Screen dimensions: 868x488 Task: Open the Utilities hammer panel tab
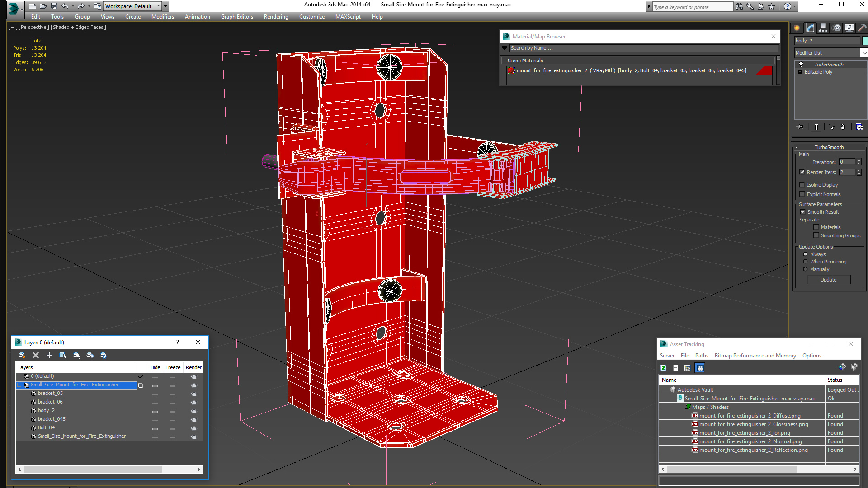[863, 28]
